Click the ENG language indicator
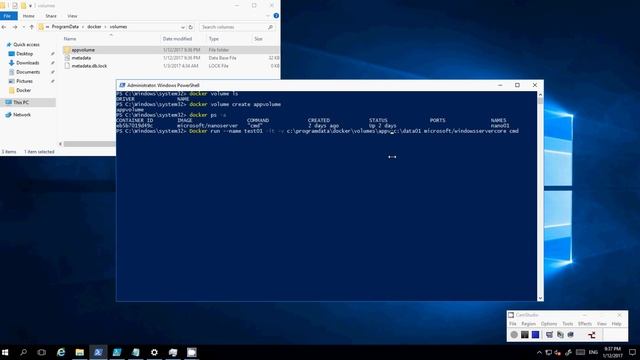This screenshot has width=640, height=360. 593,352
